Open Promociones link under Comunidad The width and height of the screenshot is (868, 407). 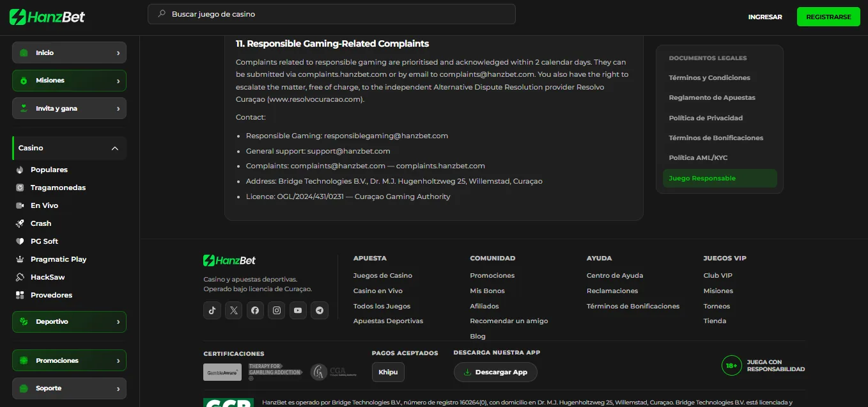492,276
